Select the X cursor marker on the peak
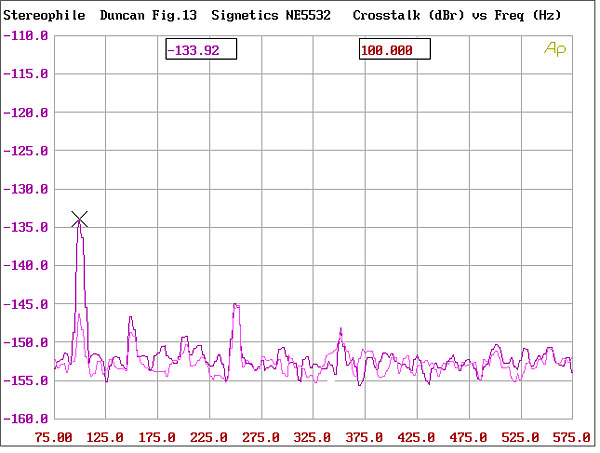This screenshot has width=600, height=453. pyautogui.click(x=80, y=219)
